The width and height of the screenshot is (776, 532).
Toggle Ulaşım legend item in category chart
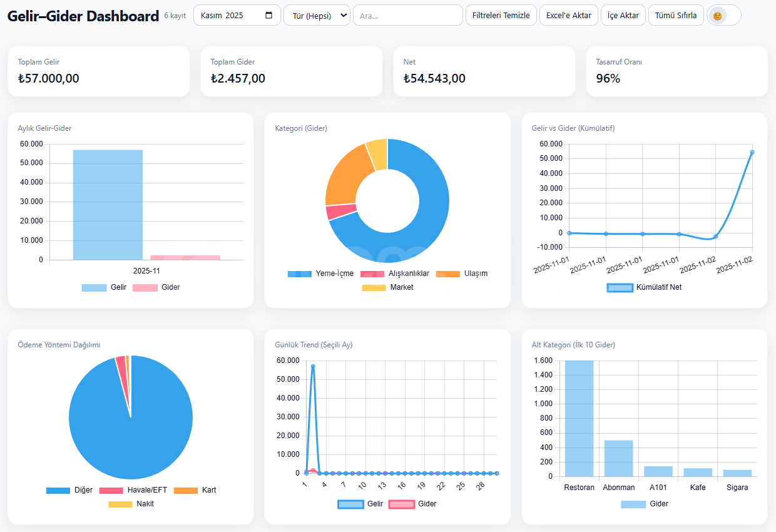pos(461,274)
